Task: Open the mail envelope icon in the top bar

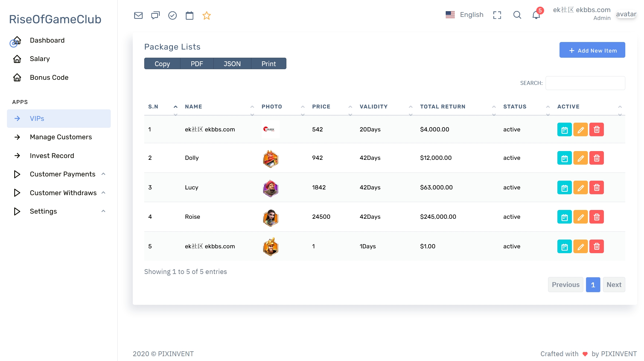Action: tap(138, 15)
